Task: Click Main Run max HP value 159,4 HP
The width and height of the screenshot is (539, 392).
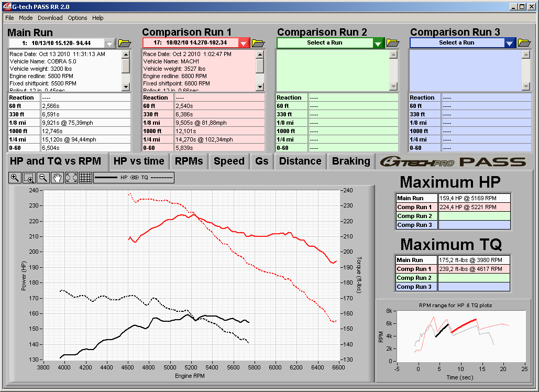Action: pos(475,198)
